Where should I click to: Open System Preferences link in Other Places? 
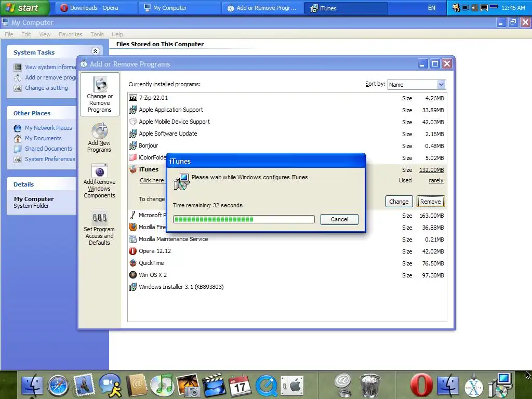point(50,159)
